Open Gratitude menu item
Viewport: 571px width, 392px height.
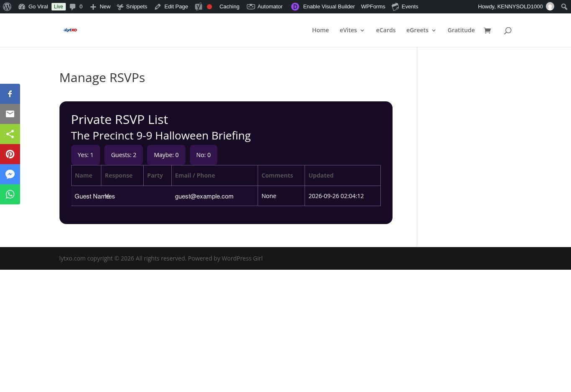click(461, 30)
